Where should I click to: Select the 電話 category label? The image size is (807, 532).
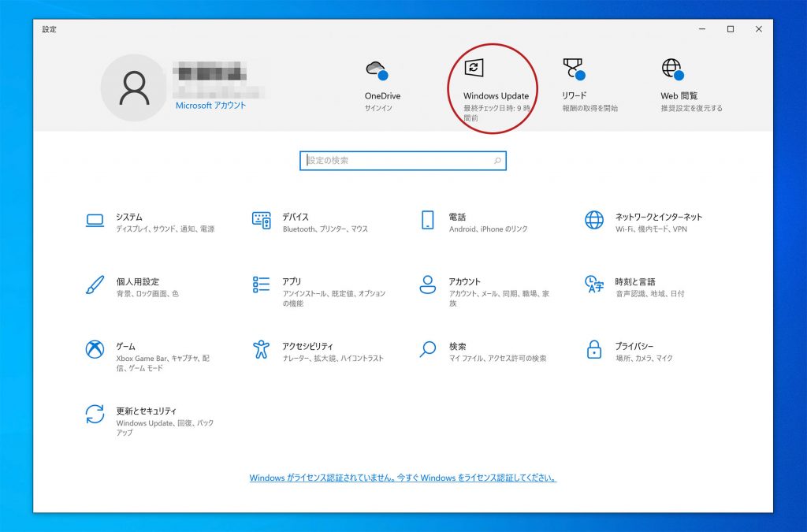(457, 217)
